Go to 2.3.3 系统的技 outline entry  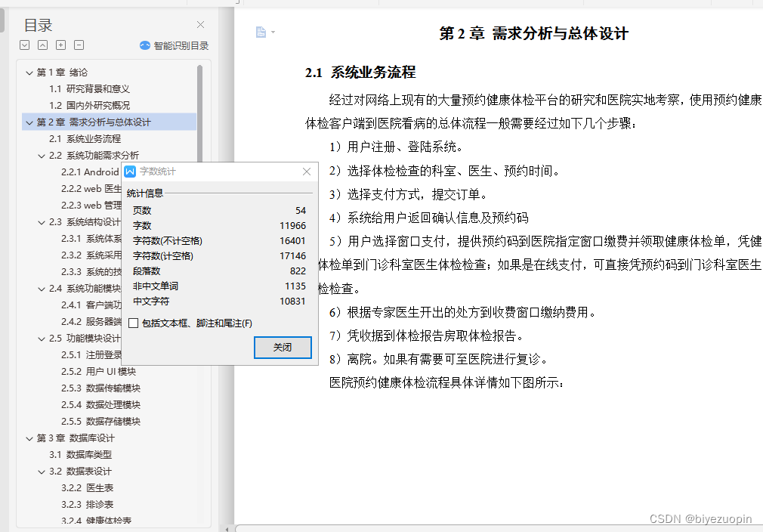91,271
